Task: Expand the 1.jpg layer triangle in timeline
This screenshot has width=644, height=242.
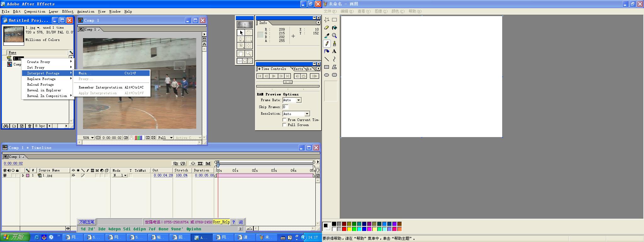Action: (x=23, y=176)
